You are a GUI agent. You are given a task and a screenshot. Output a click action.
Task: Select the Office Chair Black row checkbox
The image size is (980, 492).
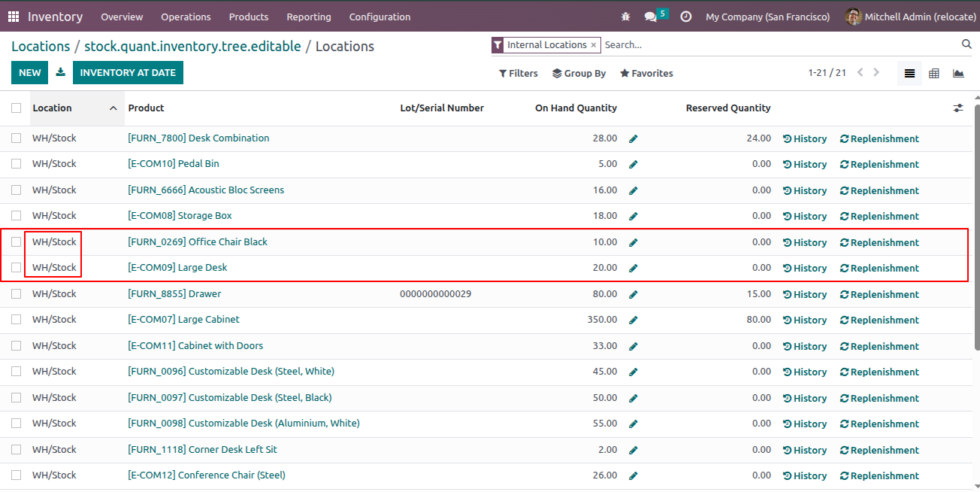pos(17,242)
